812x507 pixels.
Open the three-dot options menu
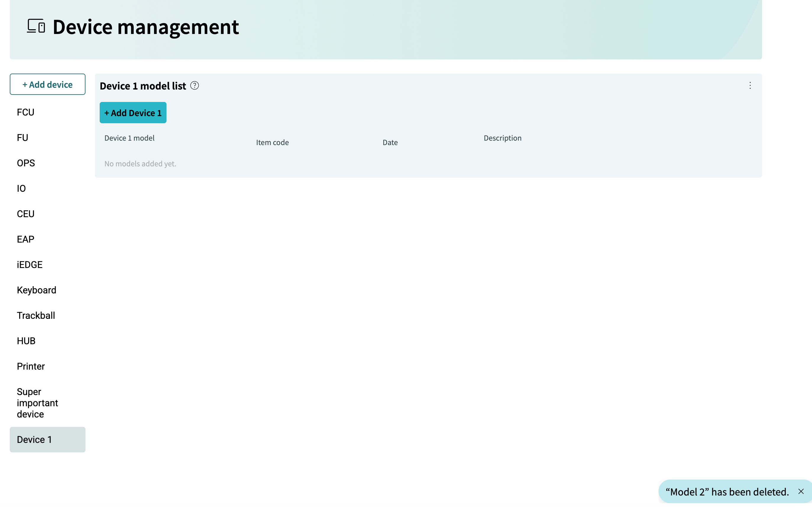[x=750, y=85]
